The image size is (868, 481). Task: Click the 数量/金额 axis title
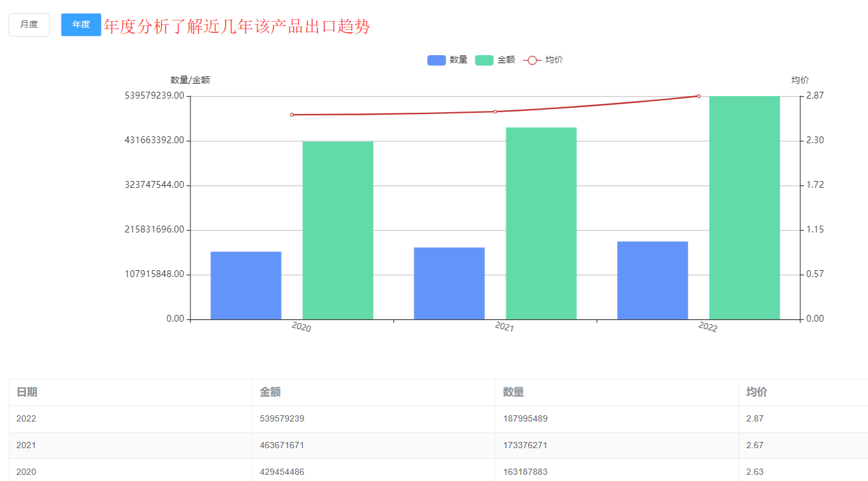click(190, 81)
